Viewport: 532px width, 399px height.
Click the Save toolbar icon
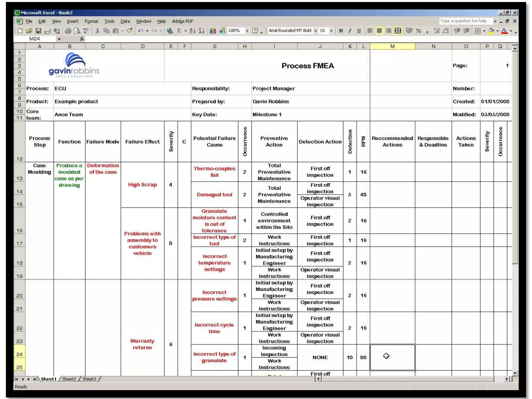click(38, 31)
